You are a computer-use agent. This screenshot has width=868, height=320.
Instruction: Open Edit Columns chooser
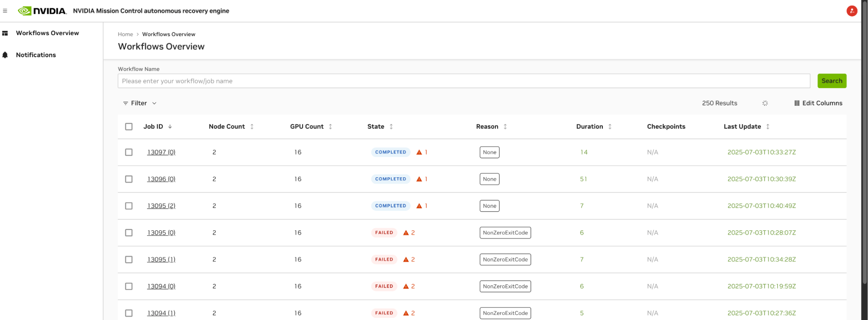[x=818, y=103]
